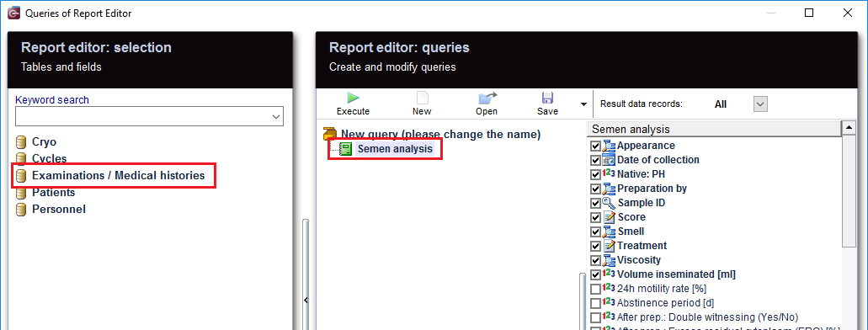Select the Cryo database icon

coord(21,142)
